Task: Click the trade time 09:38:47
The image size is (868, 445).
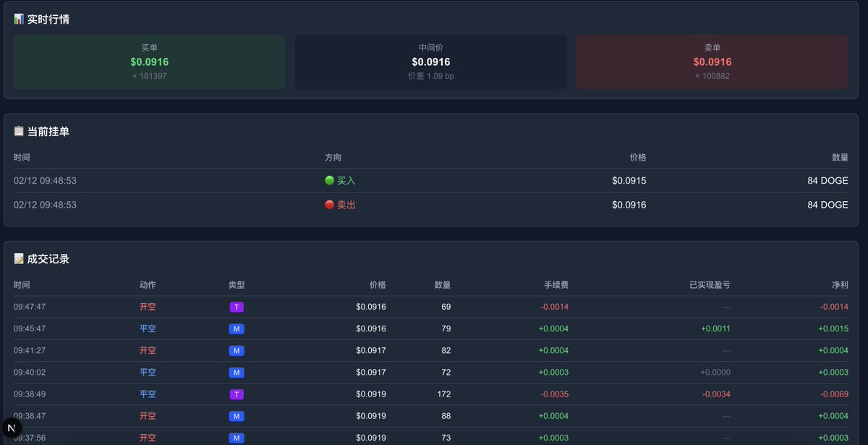Action: (30, 416)
